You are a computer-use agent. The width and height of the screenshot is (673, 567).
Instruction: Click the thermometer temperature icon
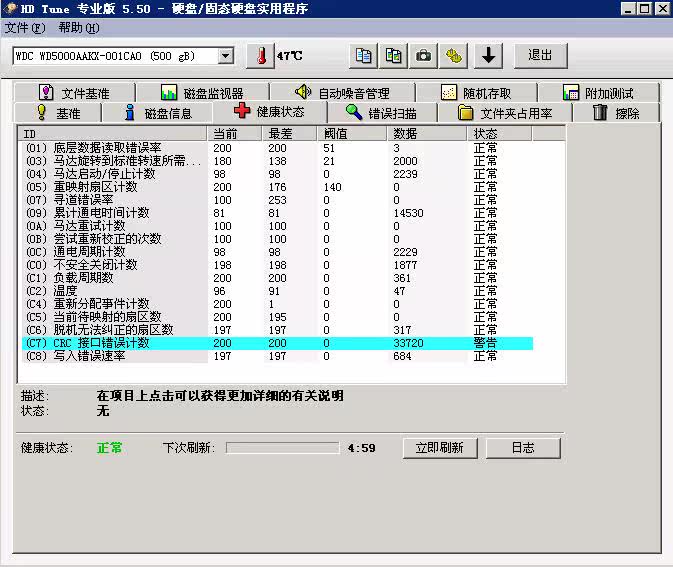[261, 56]
